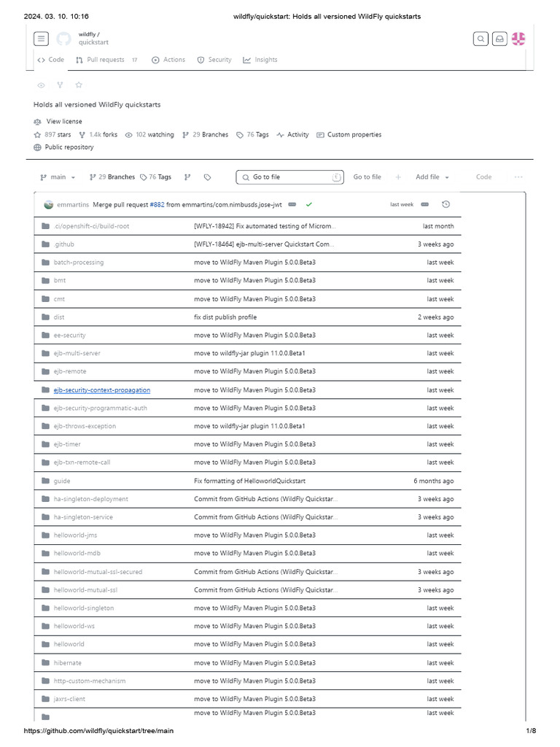This screenshot has height=747, width=560.
Task: Open the Activity link
Action: click(x=293, y=135)
